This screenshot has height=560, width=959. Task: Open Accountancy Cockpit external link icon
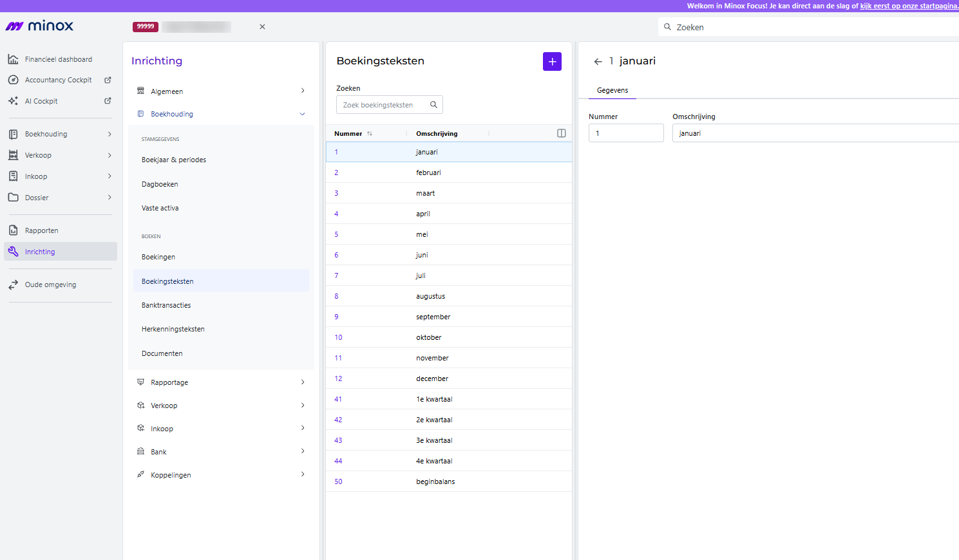point(108,80)
